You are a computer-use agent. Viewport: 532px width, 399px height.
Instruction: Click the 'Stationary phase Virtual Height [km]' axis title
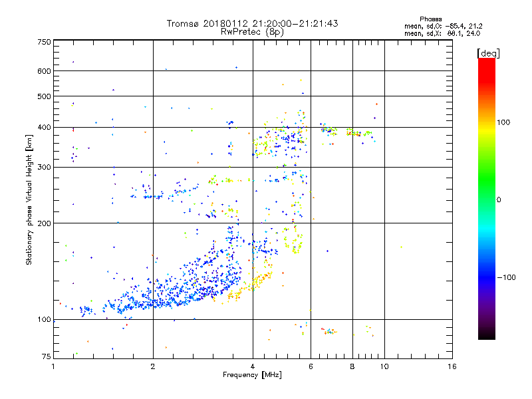[x=29, y=200]
